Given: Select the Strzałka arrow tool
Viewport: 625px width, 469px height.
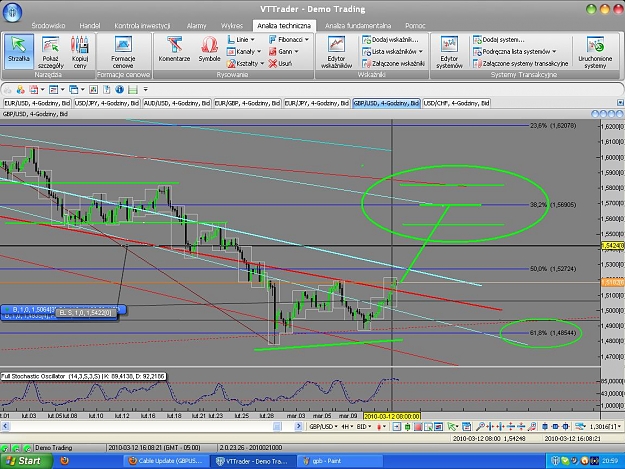Looking at the screenshot, I should click(19, 51).
